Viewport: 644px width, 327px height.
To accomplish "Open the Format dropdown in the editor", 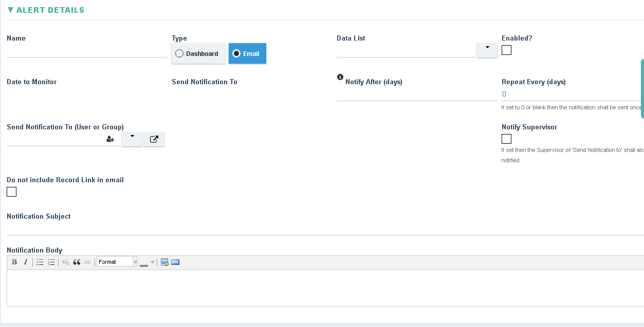I will click(117, 262).
